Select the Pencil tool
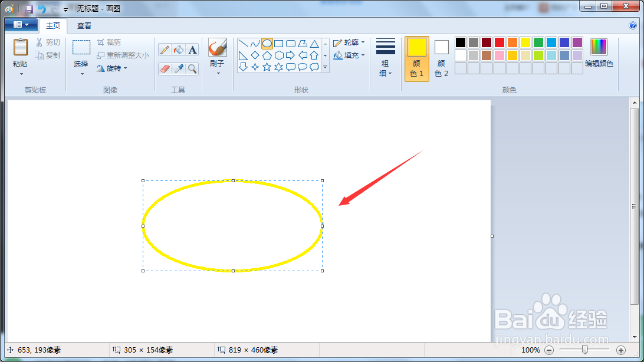The width and height of the screenshot is (644, 362). pos(165,50)
